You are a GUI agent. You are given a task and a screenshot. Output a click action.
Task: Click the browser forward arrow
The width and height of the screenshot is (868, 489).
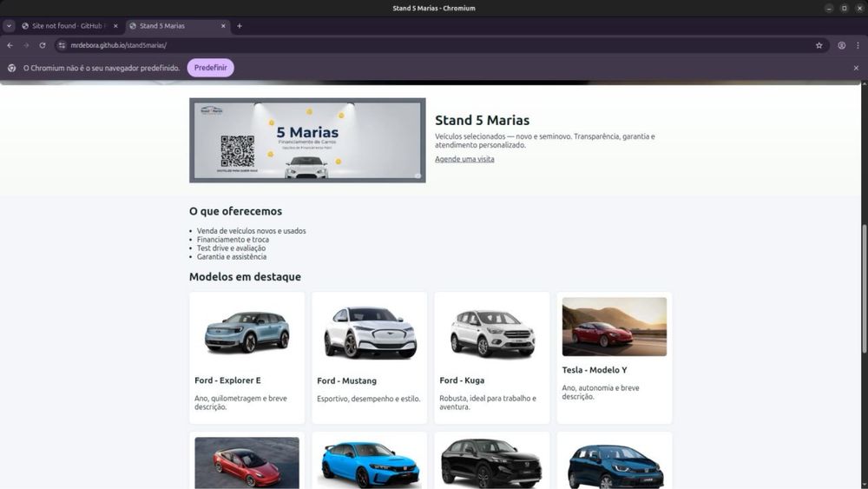click(x=26, y=45)
